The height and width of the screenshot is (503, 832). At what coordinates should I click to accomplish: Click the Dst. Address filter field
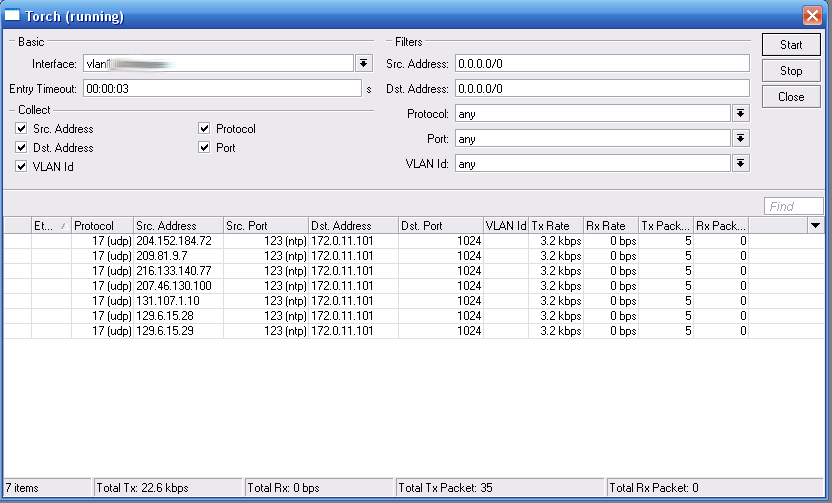(x=602, y=89)
